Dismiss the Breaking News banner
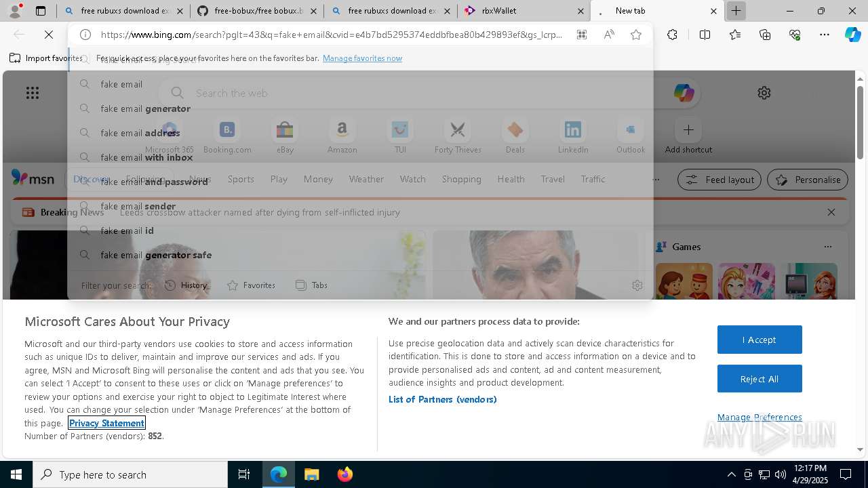This screenshot has height=488, width=868. point(831,212)
